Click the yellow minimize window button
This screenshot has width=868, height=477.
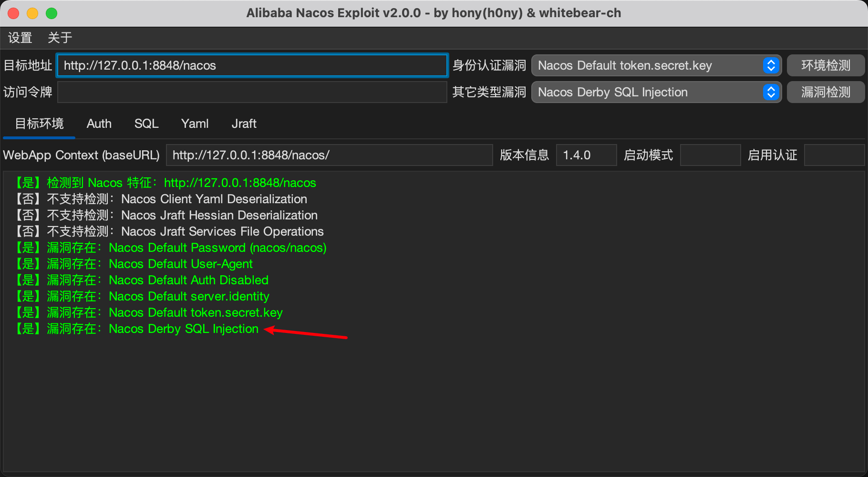[x=32, y=13]
